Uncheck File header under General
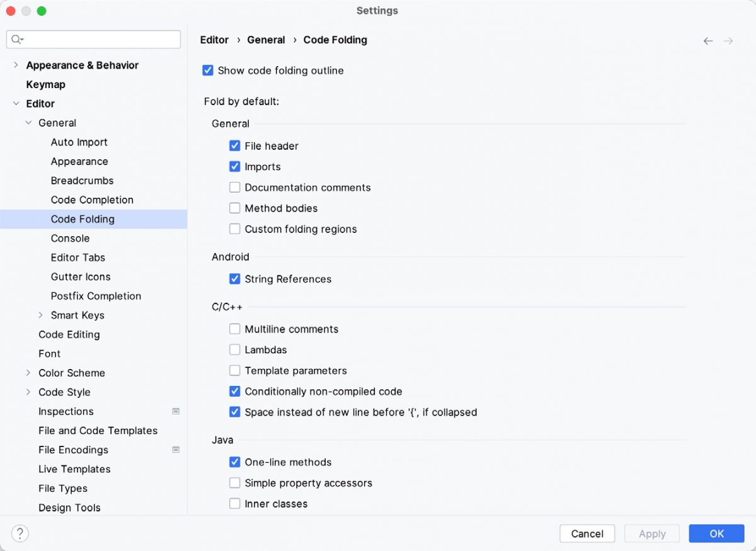Viewport: 756px width, 551px height. pos(235,145)
